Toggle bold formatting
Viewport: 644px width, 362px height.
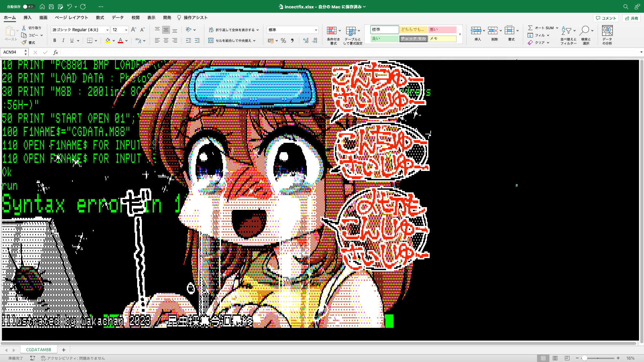coord(55,40)
